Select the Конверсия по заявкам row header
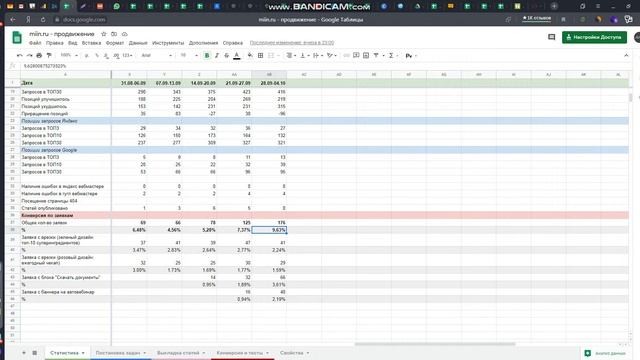640x360 pixels. tap(12, 215)
